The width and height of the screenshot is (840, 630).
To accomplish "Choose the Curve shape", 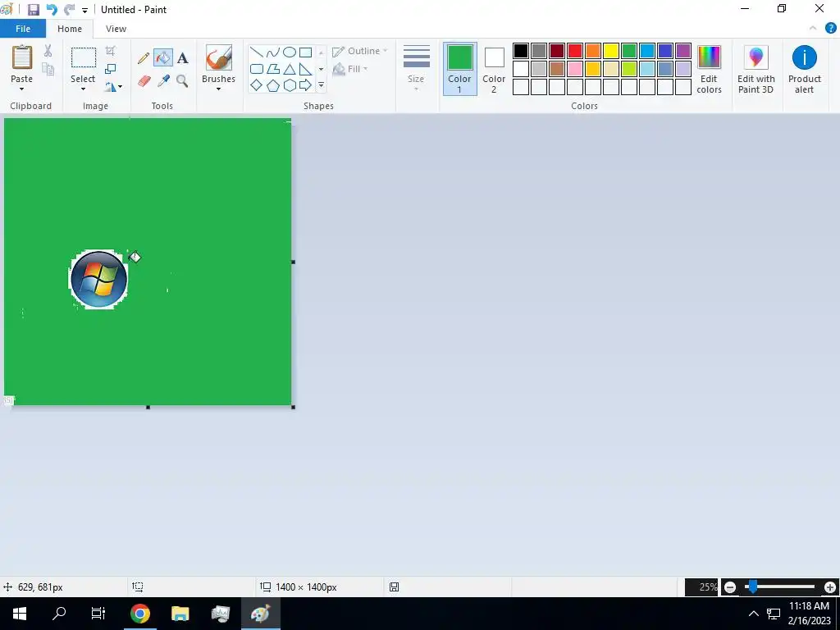I will (x=273, y=52).
